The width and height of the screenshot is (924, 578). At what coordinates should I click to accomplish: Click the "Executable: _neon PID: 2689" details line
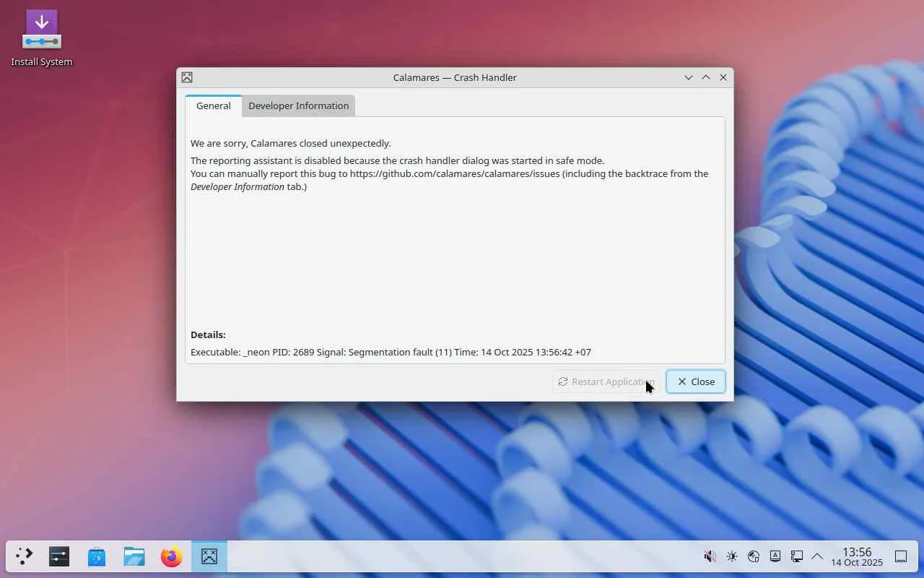pyautogui.click(x=391, y=352)
